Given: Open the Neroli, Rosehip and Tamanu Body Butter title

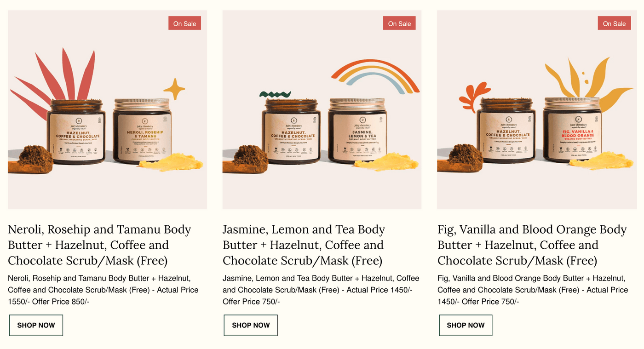Looking at the screenshot, I should click(99, 245).
